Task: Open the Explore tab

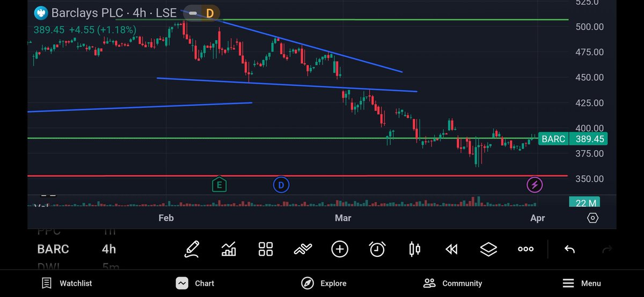Action: click(x=324, y=283)
